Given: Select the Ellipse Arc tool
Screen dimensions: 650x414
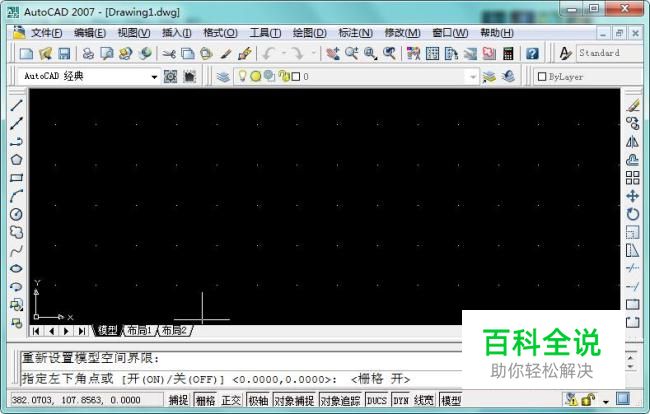Looking at the screenshot, I should point(16,286).
